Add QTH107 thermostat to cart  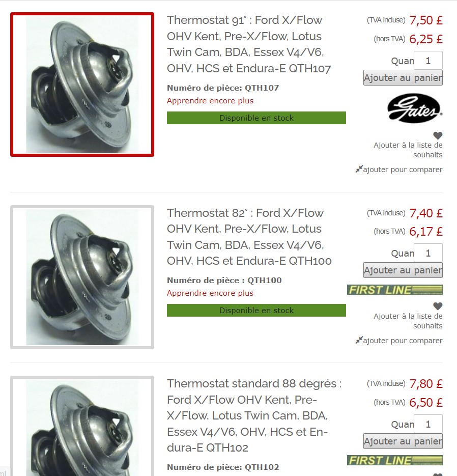pos(403,78)
